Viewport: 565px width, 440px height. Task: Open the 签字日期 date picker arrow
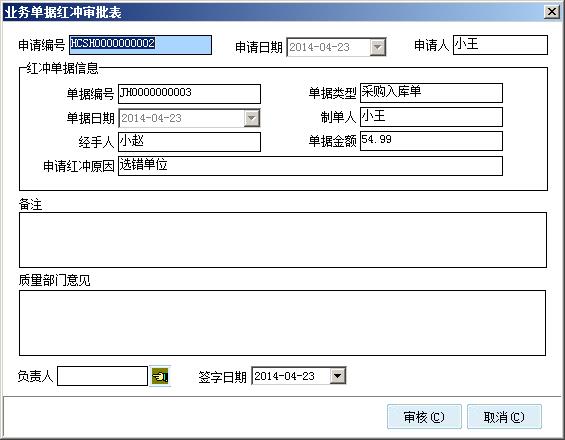pos(338,376)
